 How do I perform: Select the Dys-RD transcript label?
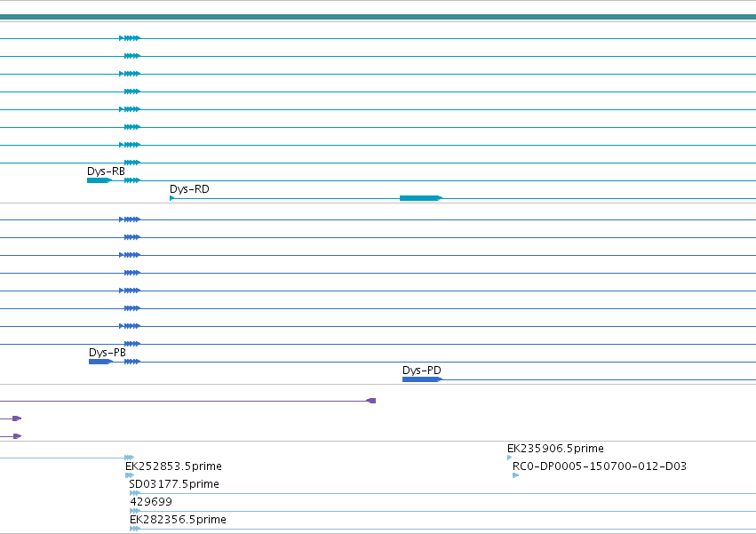point(189,189)
